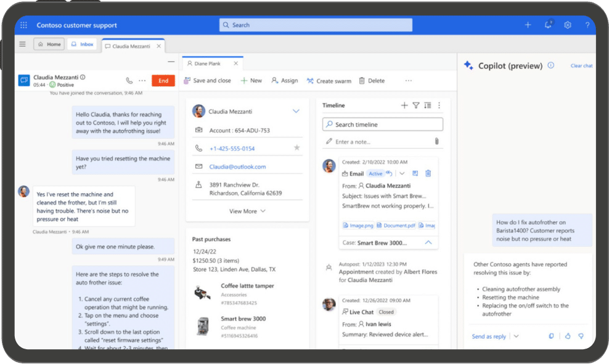The width and height of the screenshot is (609, 364).
Task: Click Send as reply
Action: (x=489, y=336)
